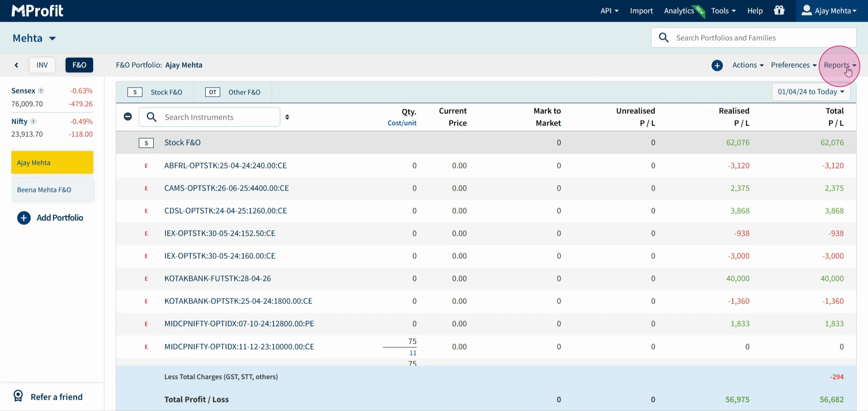This screenshot has height=411, width=868.
Task: Click the Search Portfolios and Families field
Action: click(754, 37)
